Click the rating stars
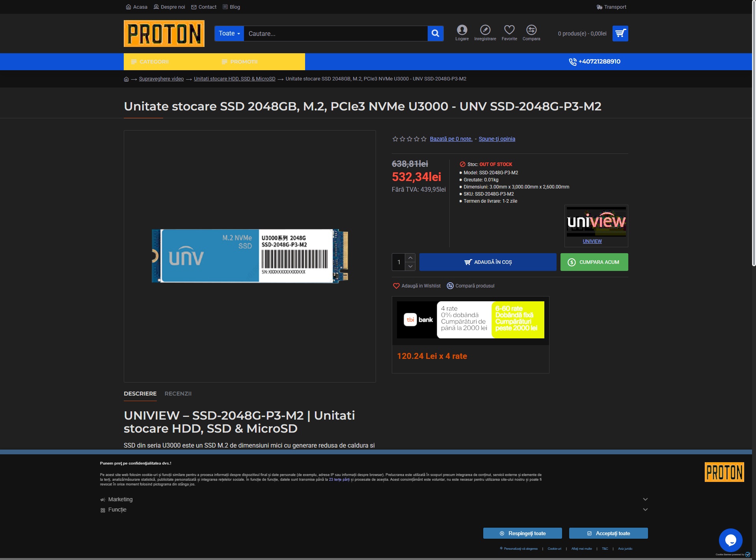Screen dimensions: 756x560 click(409, 139)
